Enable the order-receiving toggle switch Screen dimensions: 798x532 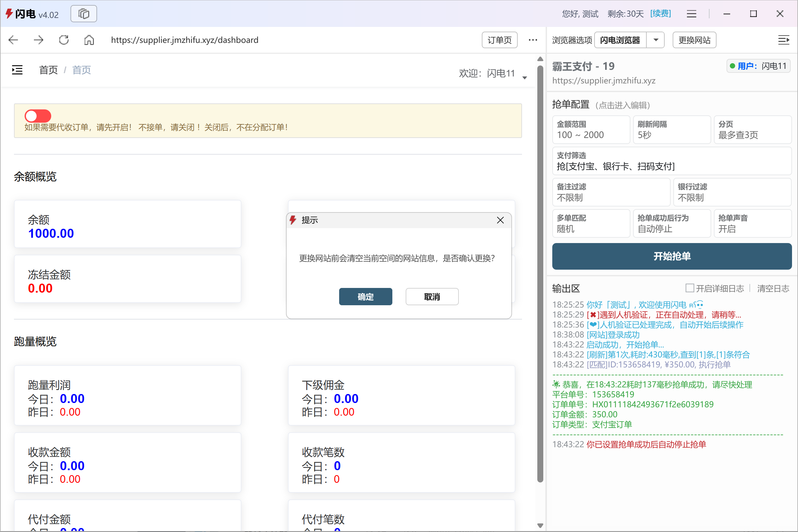click(x=37, y=116)
